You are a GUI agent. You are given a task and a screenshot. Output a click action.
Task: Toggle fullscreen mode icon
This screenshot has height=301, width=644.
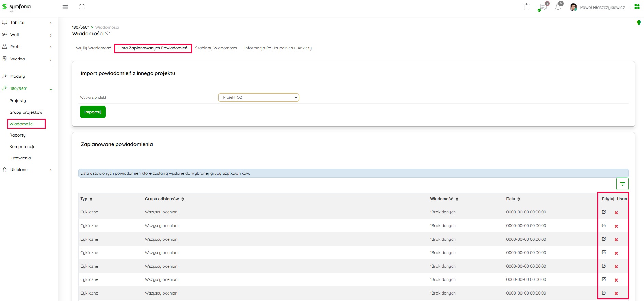82,7
